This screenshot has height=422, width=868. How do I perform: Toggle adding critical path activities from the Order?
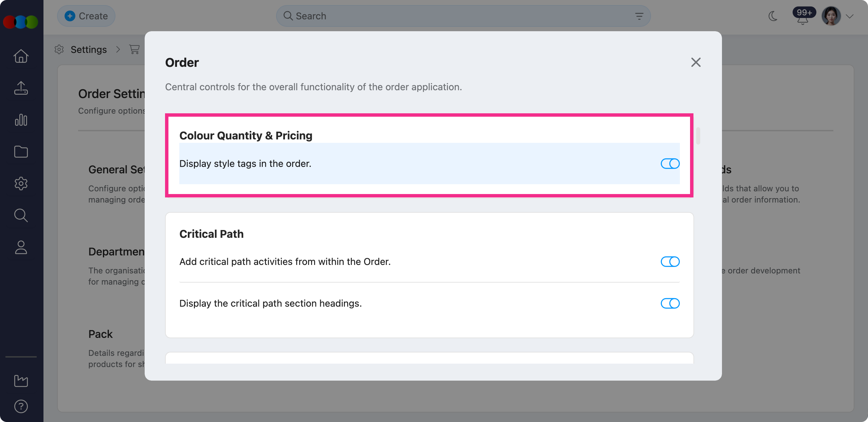pyautogui.click(x=670, y=262)
